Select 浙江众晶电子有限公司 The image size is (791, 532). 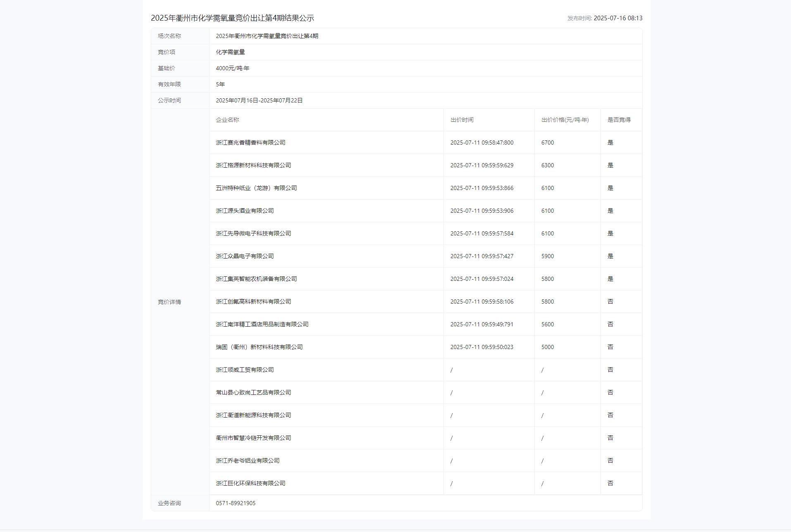coord(245,256)
